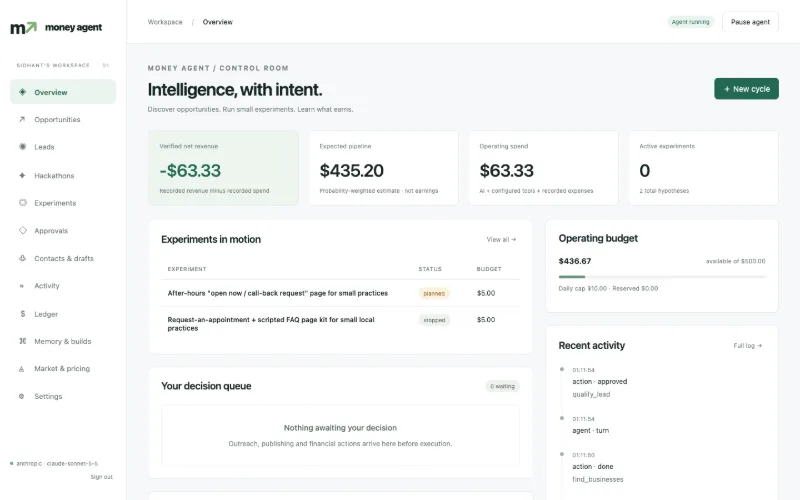Click the Ledger dollar sign icon
The image size is (800, 500).
[x=22, y=314]
